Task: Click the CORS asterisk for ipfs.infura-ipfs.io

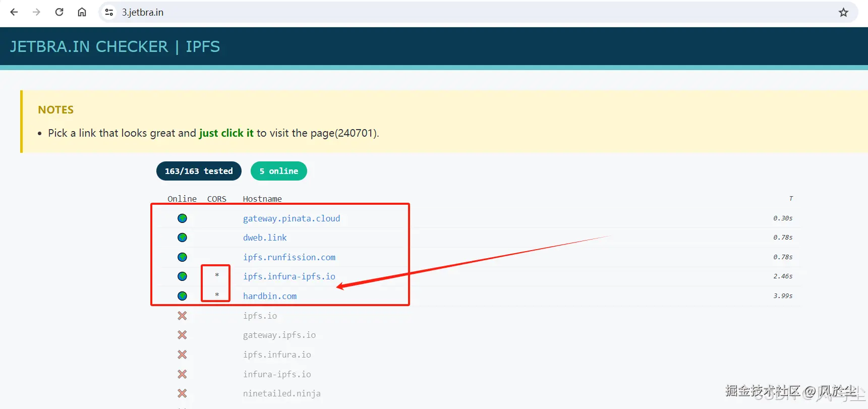Action: click(x=217, y=275)
